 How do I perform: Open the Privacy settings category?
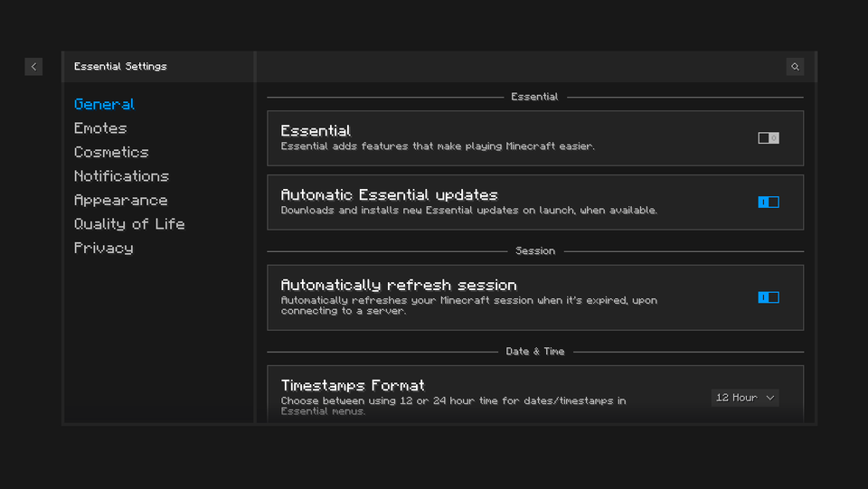[x=103, y=248]
